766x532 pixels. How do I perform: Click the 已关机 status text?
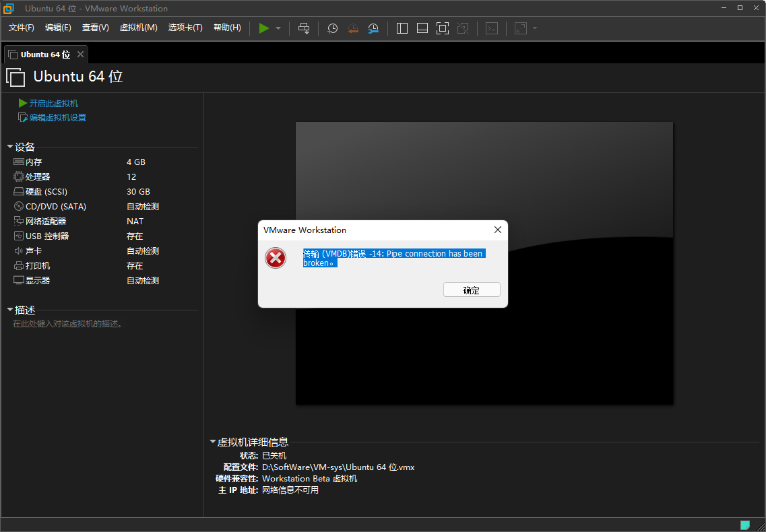274,456
